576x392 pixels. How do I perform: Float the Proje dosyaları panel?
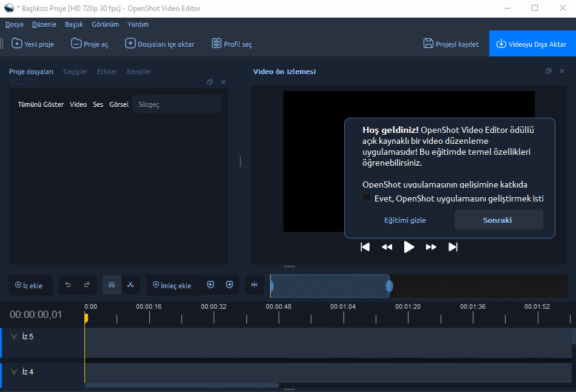click(x=210, y=82)
